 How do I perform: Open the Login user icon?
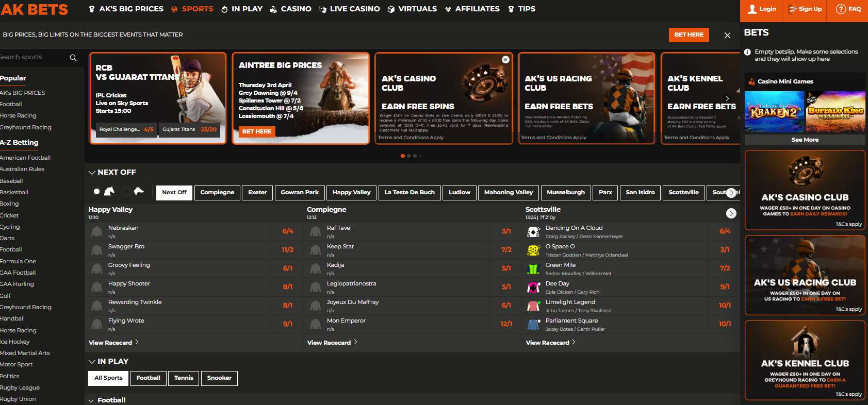(x=752, y=9)
